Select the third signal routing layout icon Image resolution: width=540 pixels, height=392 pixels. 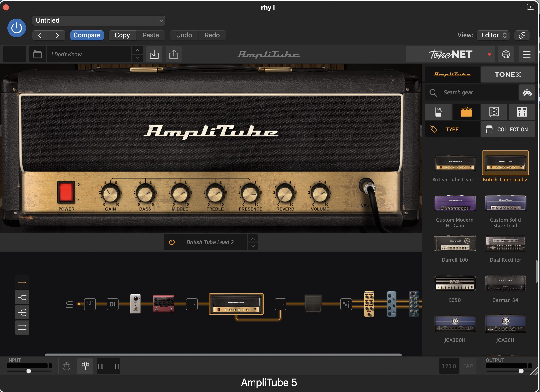tap(22, 313)
